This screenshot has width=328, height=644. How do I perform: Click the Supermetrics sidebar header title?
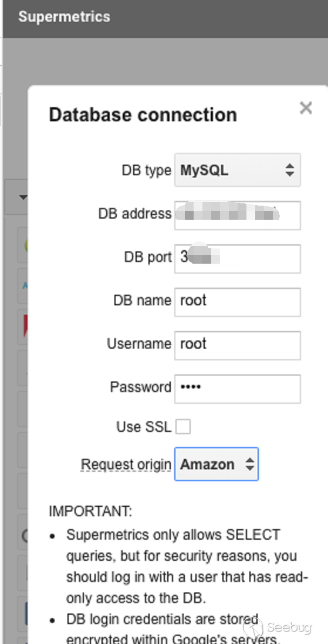pyautogui.click(x=64, y=17)
